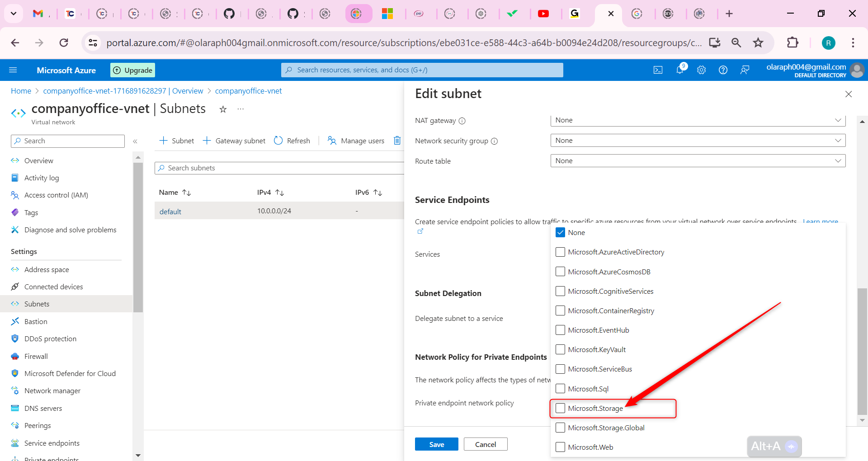Open the Network security group dropdown
Viewport: 868px width, 461px height.
(x=698, y=141)
